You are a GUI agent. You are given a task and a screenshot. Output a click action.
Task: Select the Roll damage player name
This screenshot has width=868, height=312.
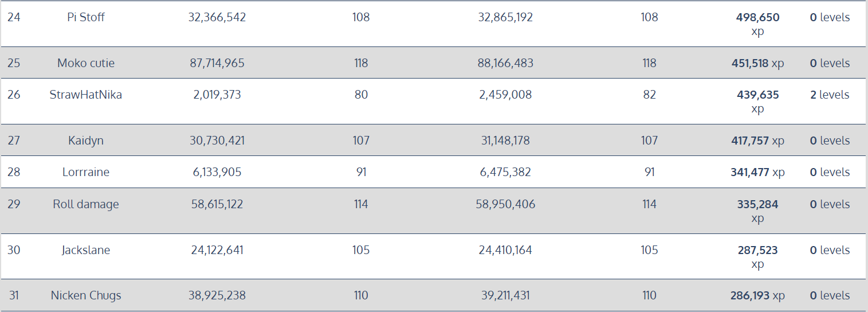tap(86, 204)
